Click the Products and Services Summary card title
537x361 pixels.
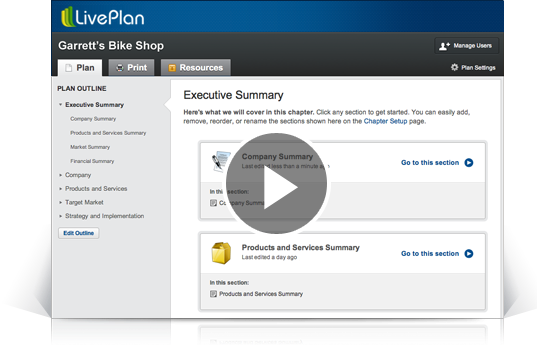tap(301, 248)
